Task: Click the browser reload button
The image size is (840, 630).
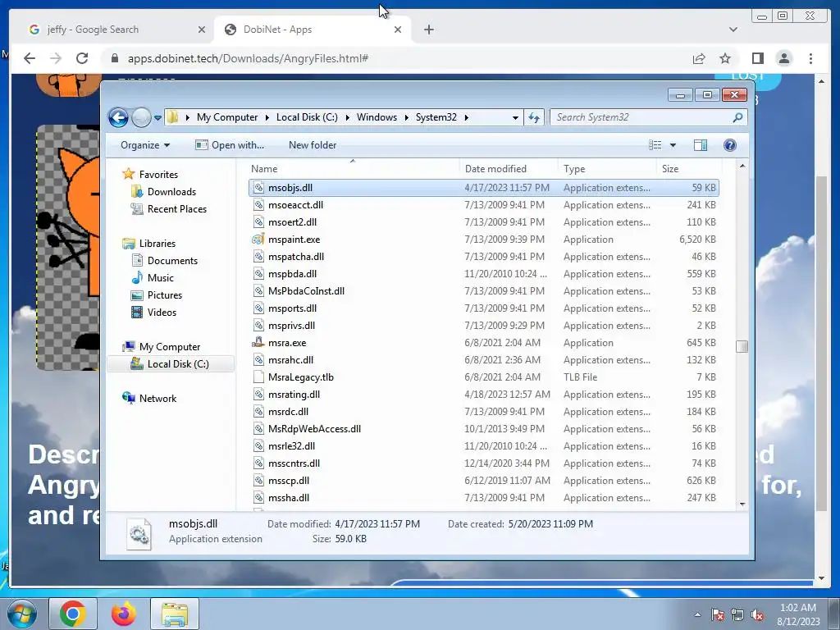Action: pyautogui.click(x=82, y=58)
